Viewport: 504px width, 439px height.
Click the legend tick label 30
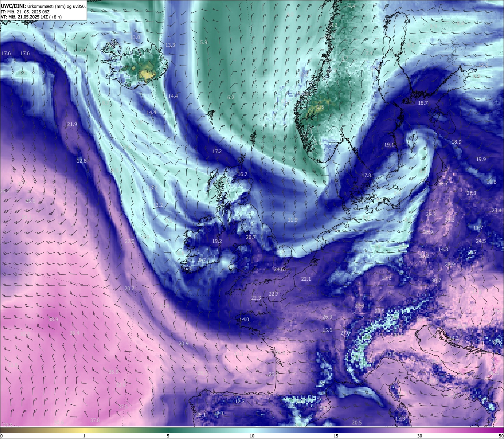click(420, 436)
